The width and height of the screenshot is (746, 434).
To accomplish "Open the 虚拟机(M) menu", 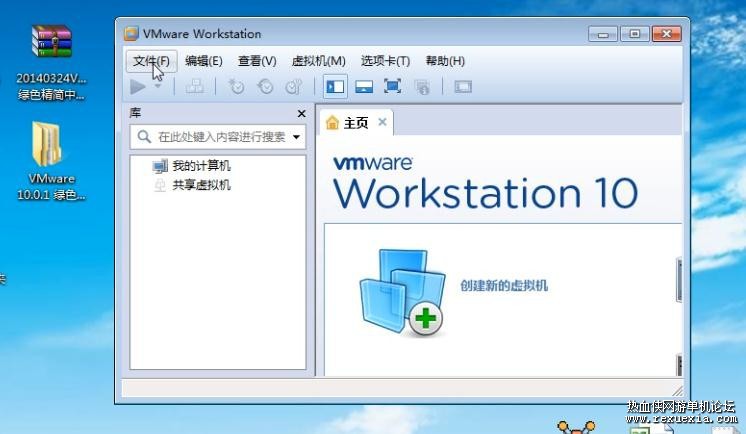I will pyautogui.click(x=318, y=61).
